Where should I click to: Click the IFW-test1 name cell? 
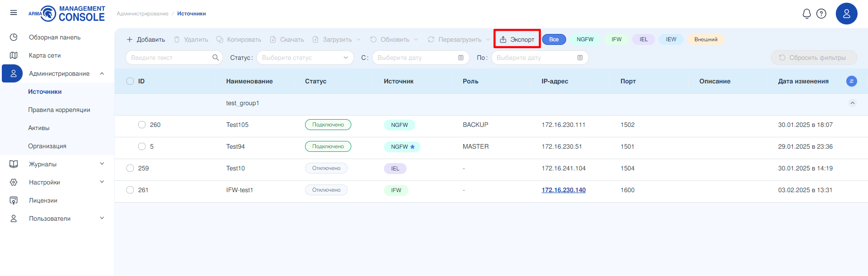(x=240, y=190)
